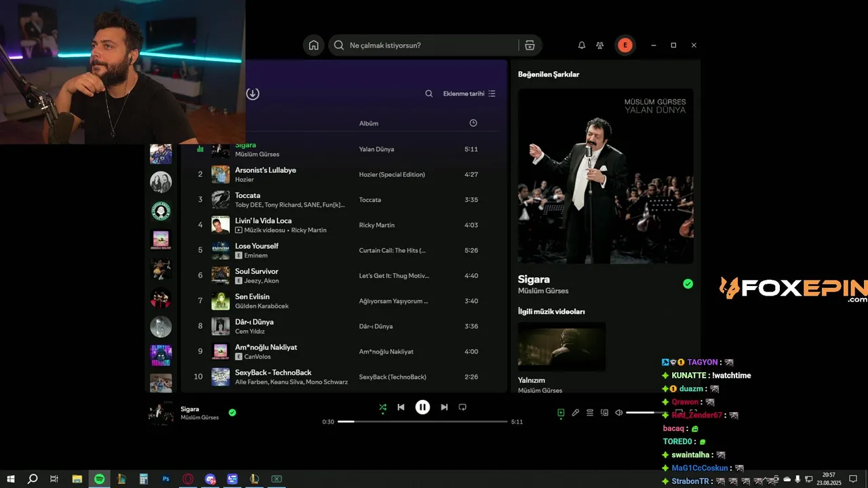Screen dimensions: 868x488
Task: Open File Explorer from taskbar
Action: point(77,479)
